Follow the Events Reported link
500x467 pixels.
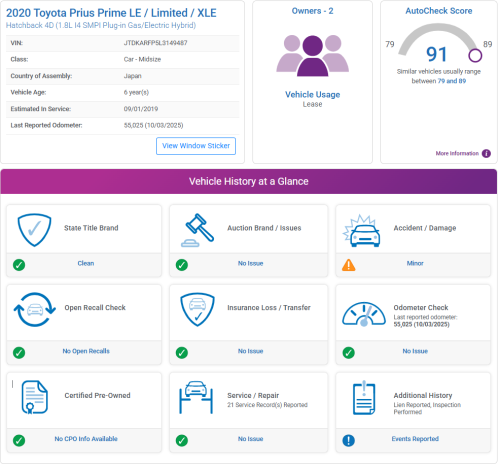point(415,439)
